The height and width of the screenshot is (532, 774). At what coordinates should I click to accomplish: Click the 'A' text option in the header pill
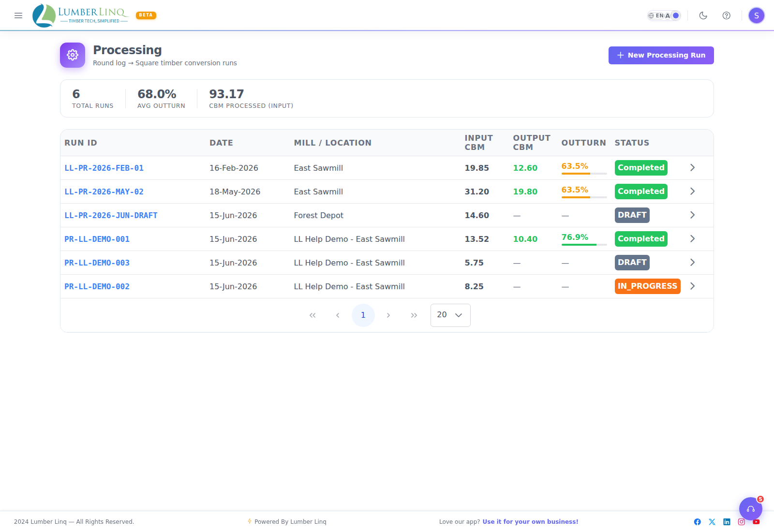pos(668,15)
